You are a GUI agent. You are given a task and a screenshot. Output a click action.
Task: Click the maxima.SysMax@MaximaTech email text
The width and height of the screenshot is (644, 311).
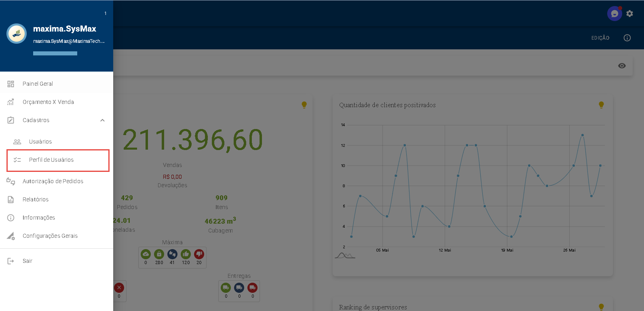(69, 41)
